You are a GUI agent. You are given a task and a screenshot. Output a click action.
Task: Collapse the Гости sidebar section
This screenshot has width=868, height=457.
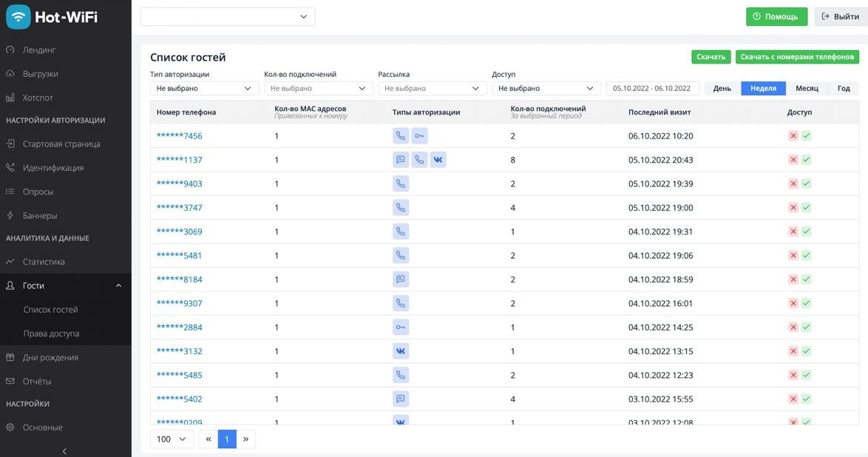click(118, 286)
